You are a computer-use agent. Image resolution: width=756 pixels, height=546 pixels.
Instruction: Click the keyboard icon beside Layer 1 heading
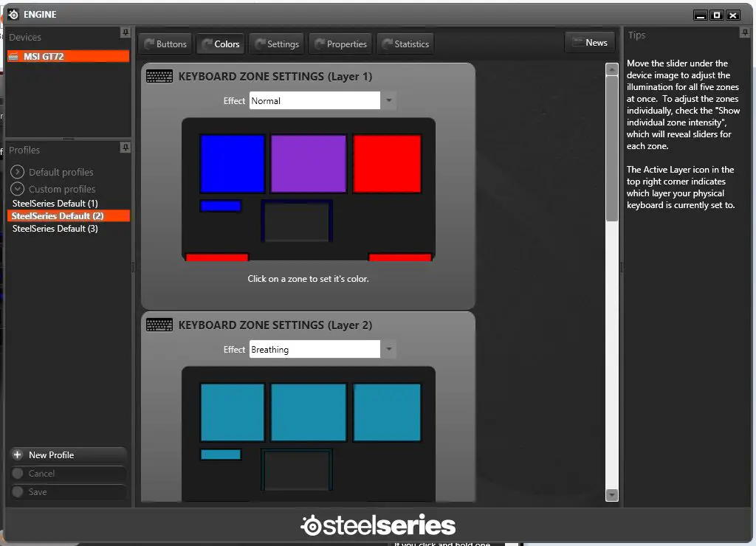tap(159, 76)
